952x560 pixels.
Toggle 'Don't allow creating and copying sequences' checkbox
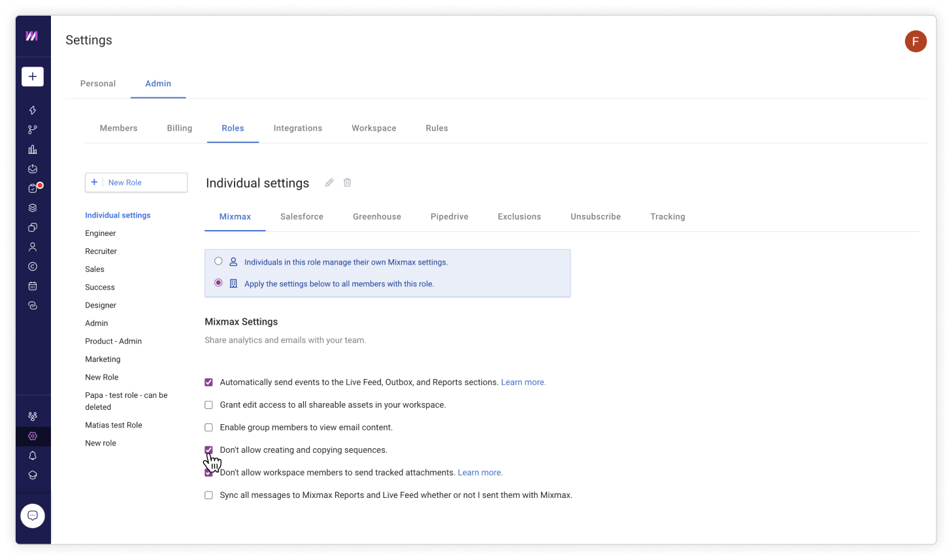(208, 450)
